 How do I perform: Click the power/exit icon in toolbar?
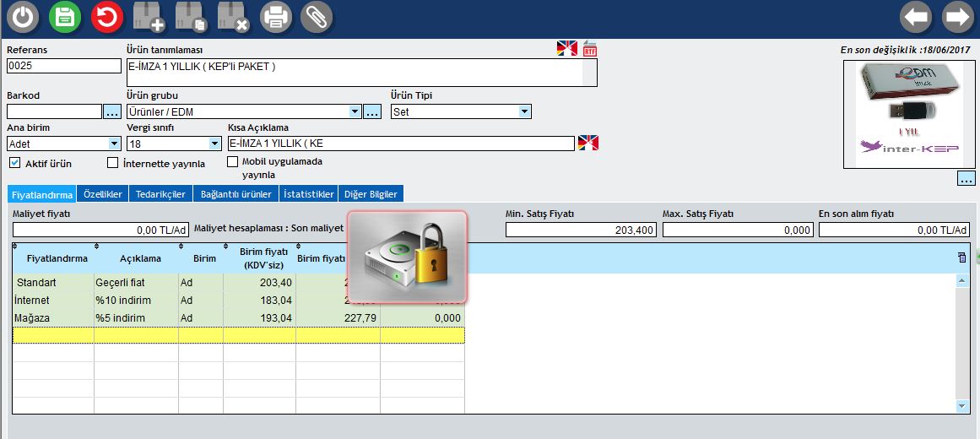(x=23, y=17)
